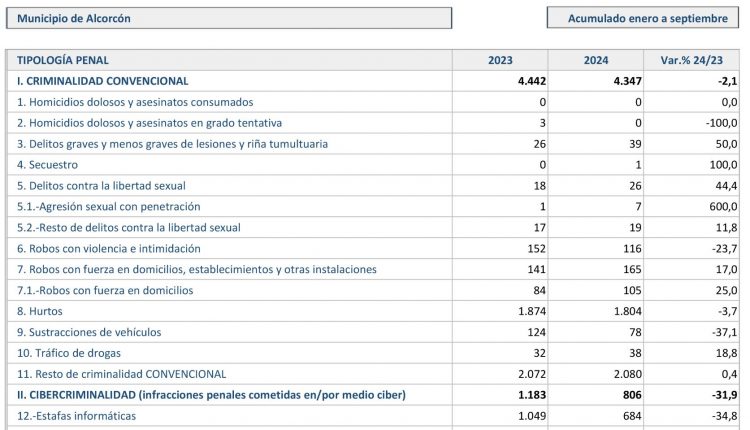Select the 2023 column header
Image resolution: width=750 pixels, height=430 pixels.
[500, 60]
